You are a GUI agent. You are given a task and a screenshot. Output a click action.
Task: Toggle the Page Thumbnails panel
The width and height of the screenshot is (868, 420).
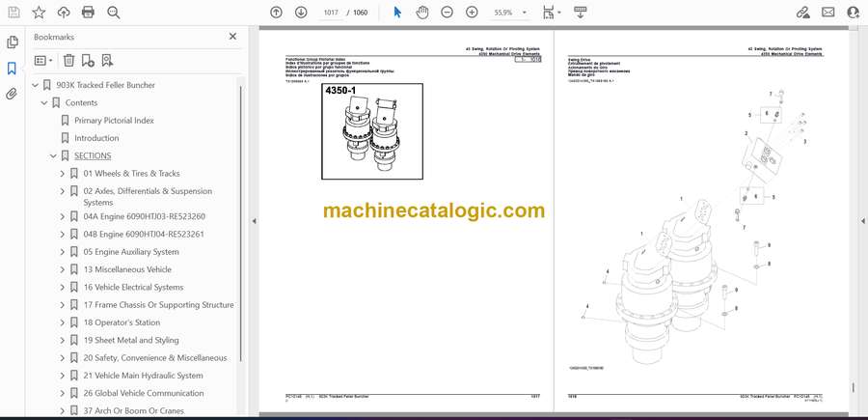click(x=13, y=42)
